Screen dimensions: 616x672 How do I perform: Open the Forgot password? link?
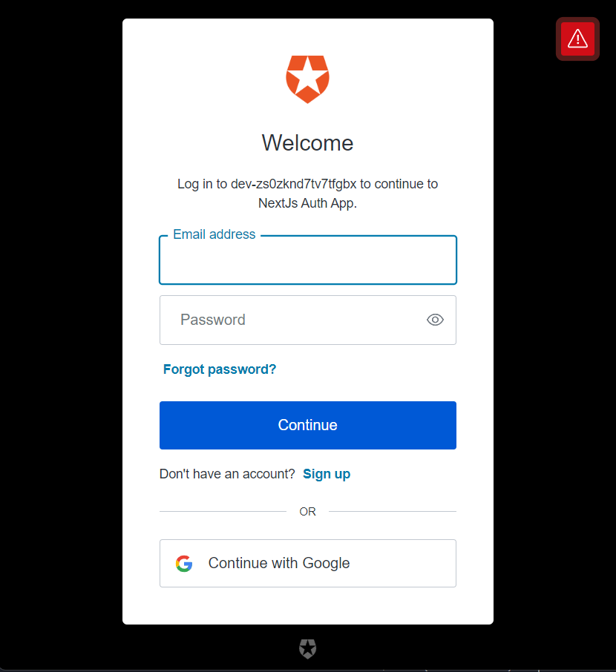coord(220,369)
